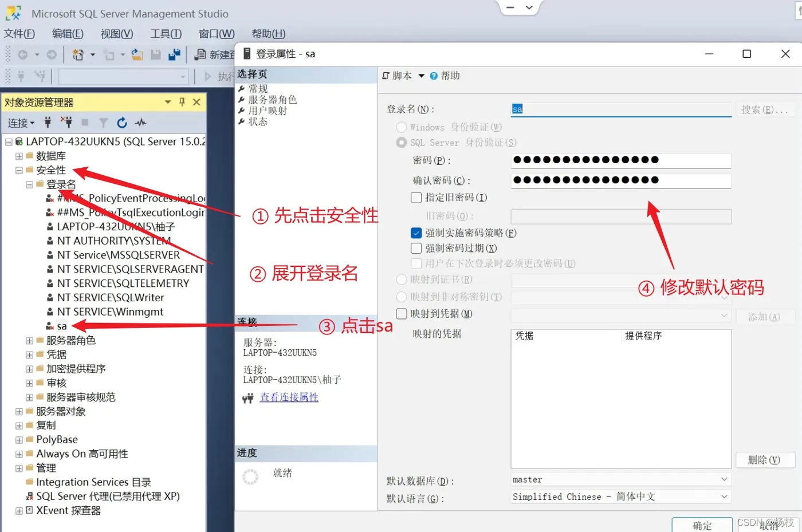Select 映射到非对称密钥 radio button

(x=402, y=297)
